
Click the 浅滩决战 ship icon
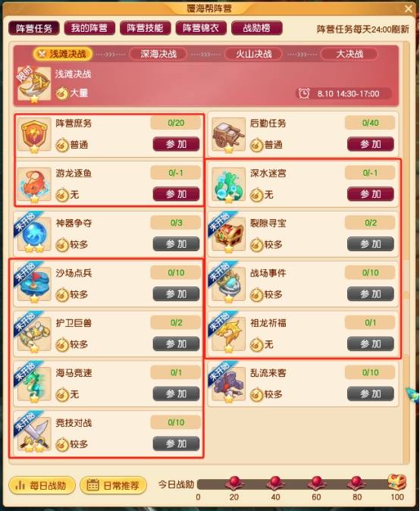point(34,84)
